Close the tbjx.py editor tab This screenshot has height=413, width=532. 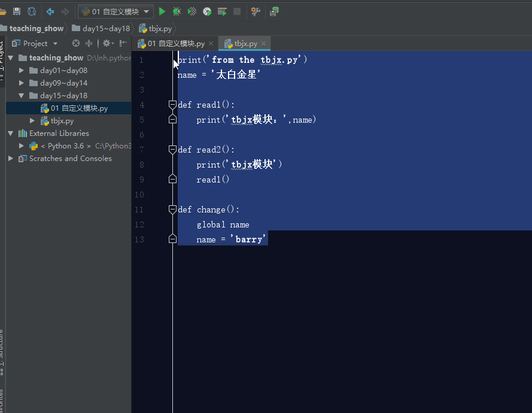click(x=264, y=44)
